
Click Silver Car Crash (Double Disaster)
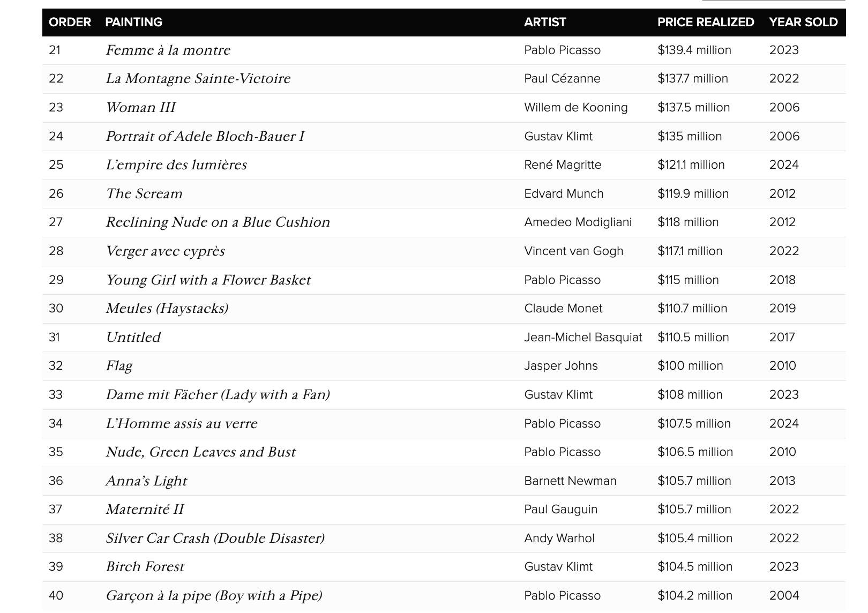pos(215,539)
